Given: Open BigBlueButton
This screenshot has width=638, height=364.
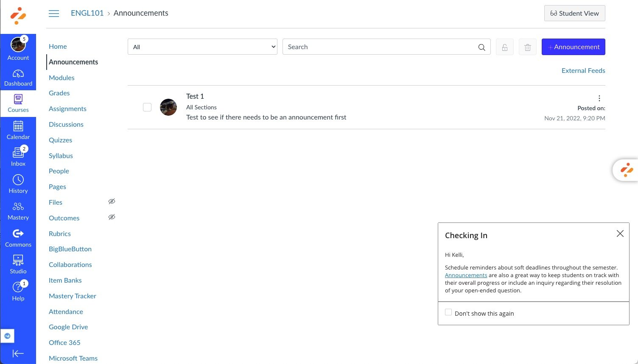Looking at the screenshot, I should click(x=70, y=249).
